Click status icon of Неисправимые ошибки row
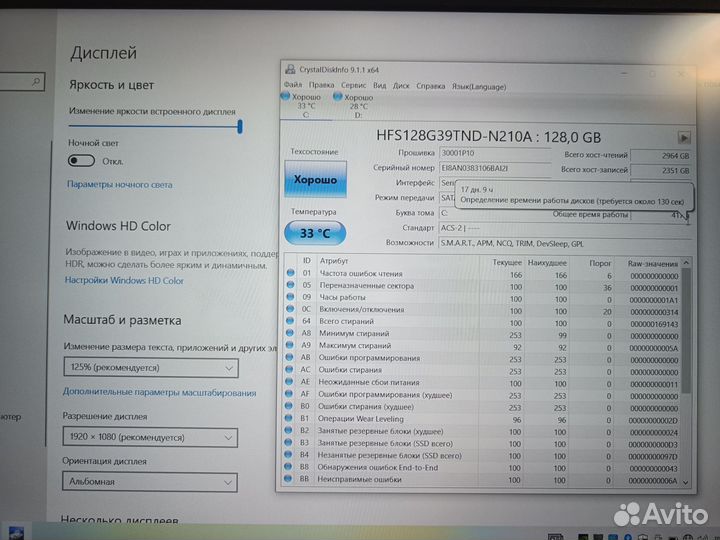The width and height of the screenshot is (720, 540). click(x=288, y=479)
